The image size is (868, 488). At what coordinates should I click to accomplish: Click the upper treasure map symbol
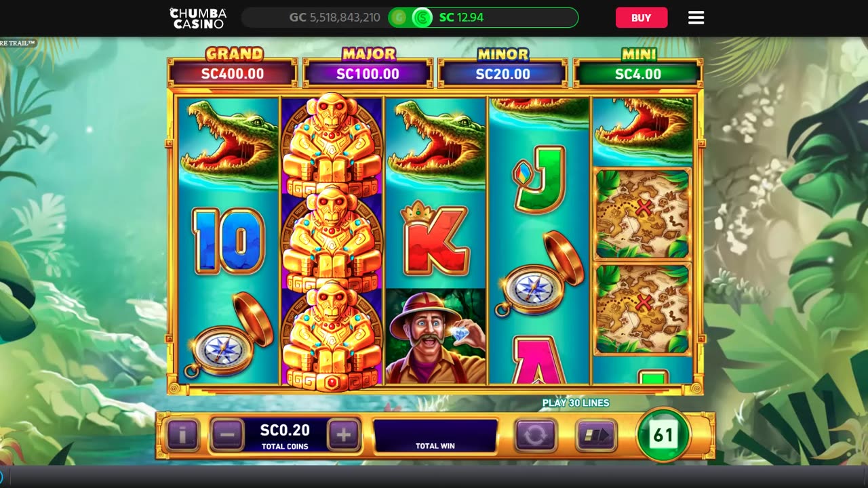[x=642, y=213]
